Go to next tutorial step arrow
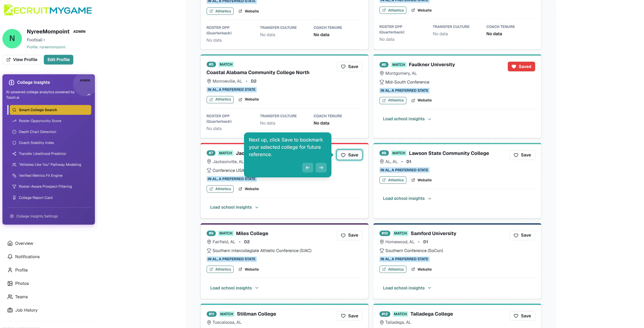The width and height of the screenshot is (644, 328). coord(321,168)
